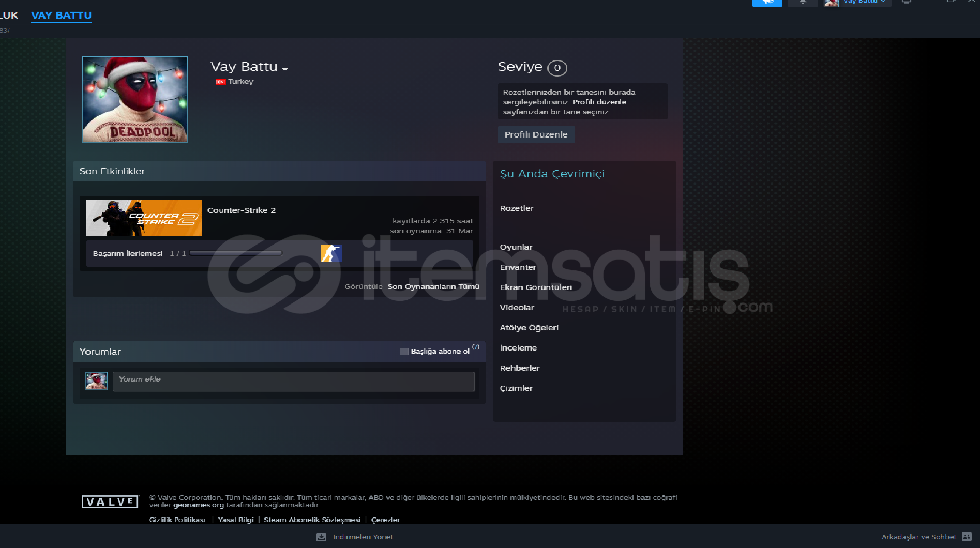The image size is (980, 548).
Task: Open Ekran Görüntüleri in profile sidebar
Action: pos(536,287)
